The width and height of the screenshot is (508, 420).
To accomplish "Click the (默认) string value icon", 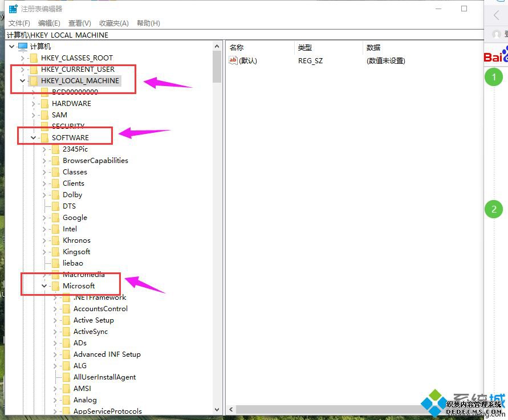I will tap(233, 60).
